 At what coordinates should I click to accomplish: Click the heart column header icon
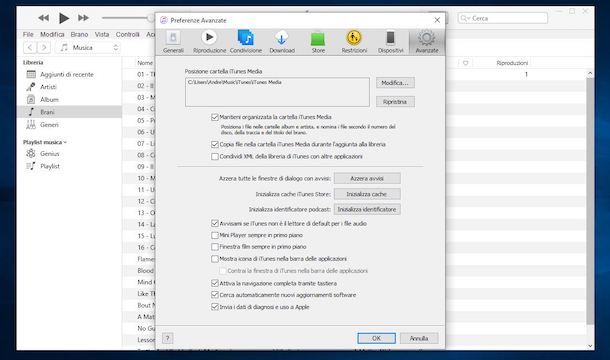(x=466, y=63)
